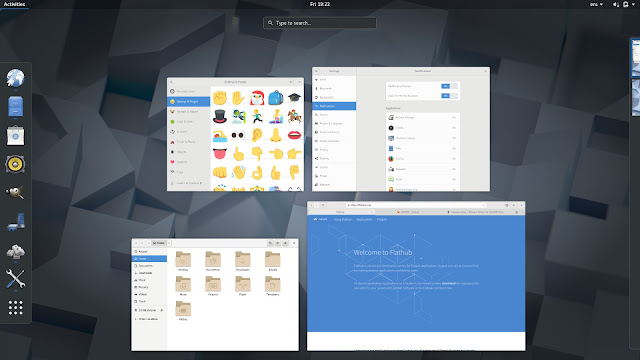Show all applications grid
The width and height of the screenshot is (640, 360).
pos(16,307)
